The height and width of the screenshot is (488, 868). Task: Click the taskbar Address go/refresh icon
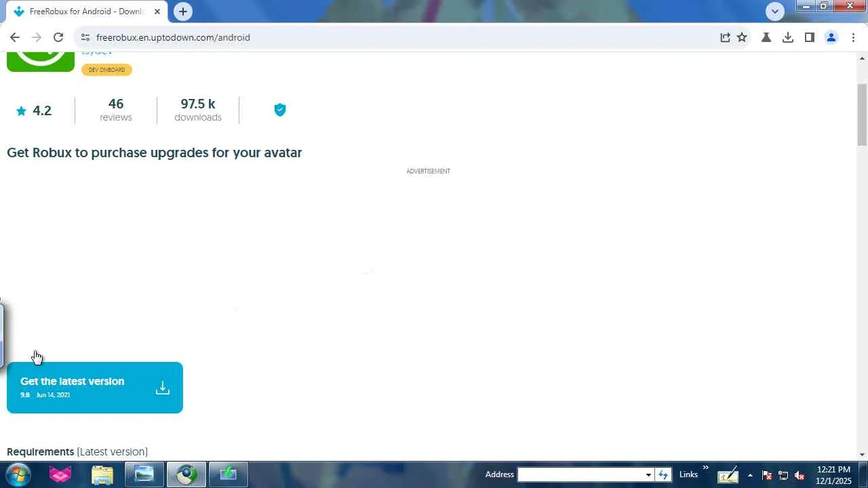pos(663,474)
